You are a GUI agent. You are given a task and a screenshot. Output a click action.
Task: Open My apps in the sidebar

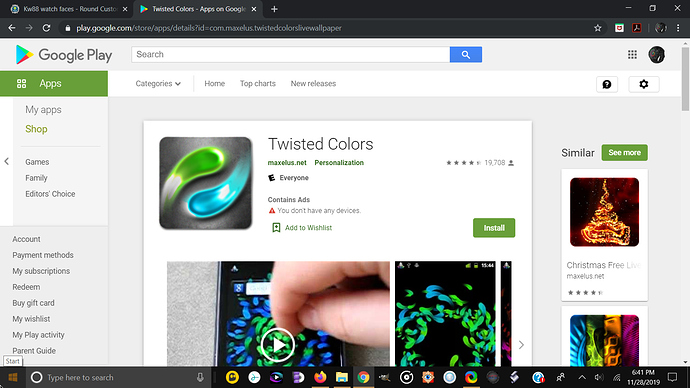tap(43, 110)
